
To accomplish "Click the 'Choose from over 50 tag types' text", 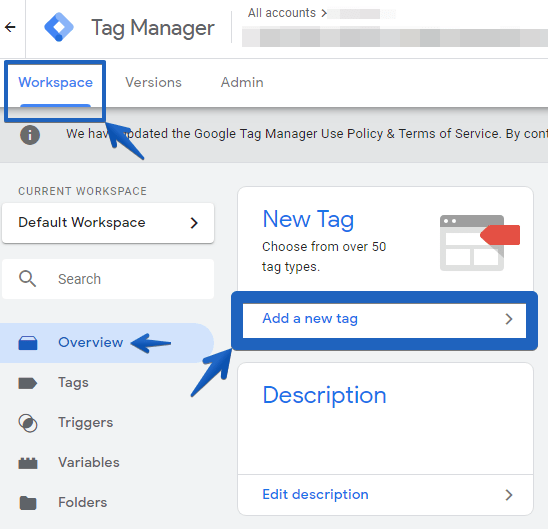I will click(x=324, y=257).
